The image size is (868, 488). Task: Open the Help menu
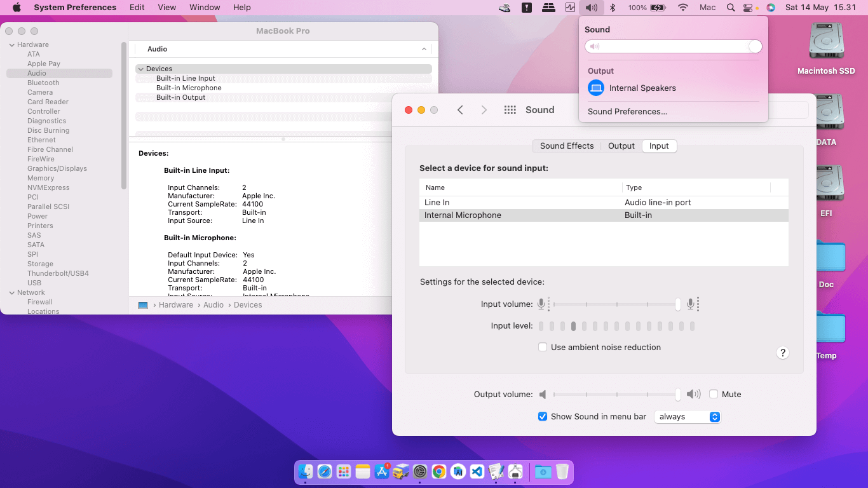pos(242,8)
